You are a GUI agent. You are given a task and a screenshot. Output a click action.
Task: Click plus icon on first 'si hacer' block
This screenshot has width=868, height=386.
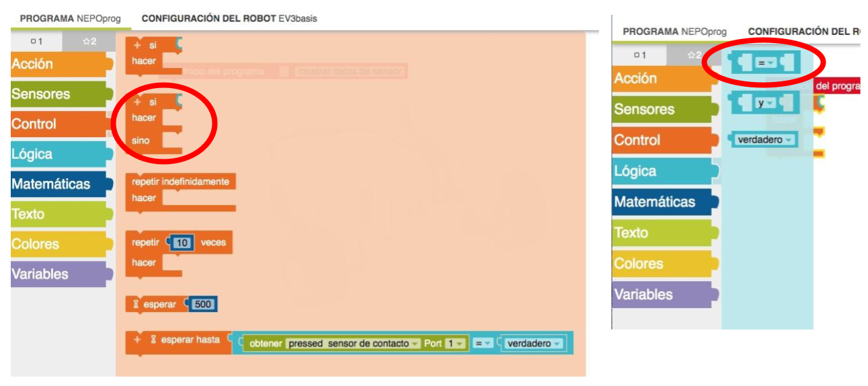tap(137, 46)
